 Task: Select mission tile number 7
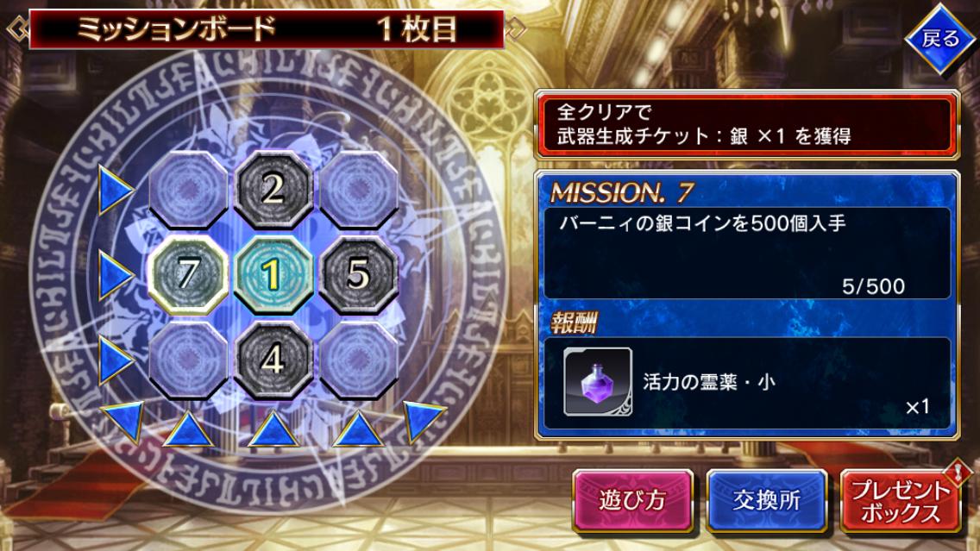[x=187, y=274]
